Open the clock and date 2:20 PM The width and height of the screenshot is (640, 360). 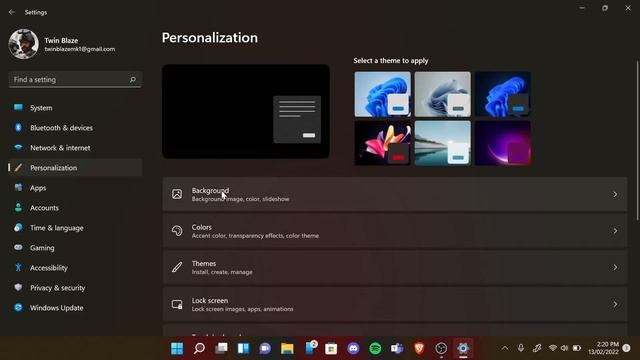(x=603, y=348)
